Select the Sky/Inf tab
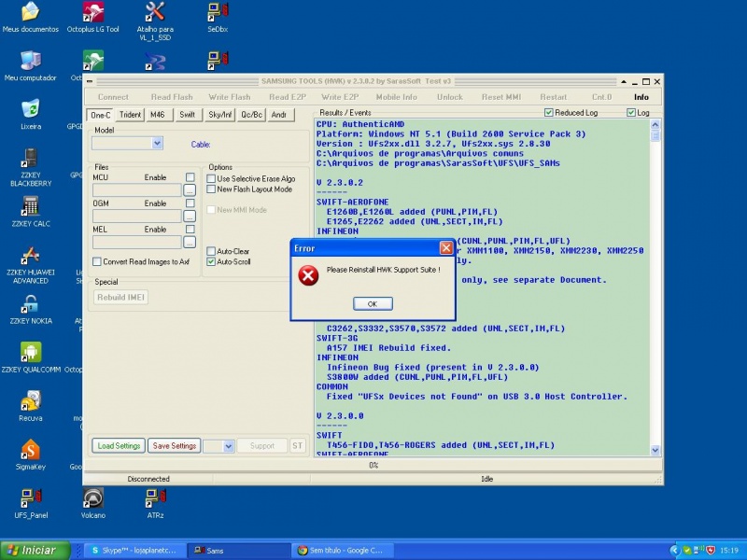 pos(220,115)
